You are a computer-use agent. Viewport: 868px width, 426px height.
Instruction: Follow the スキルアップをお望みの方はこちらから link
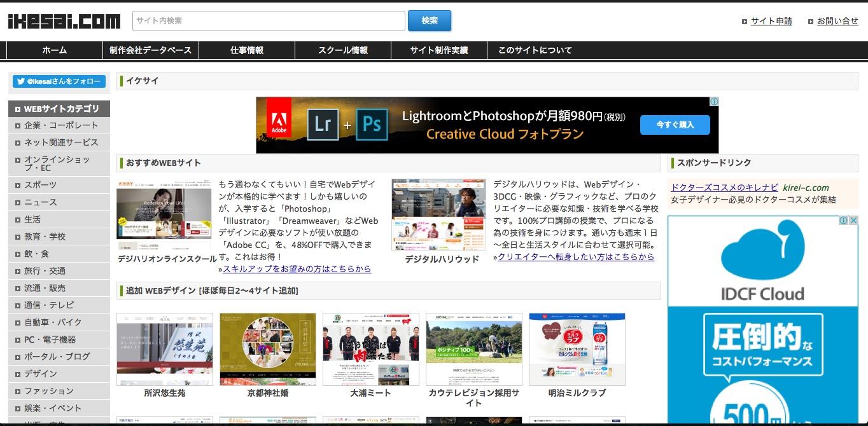(x=297, y=269)
